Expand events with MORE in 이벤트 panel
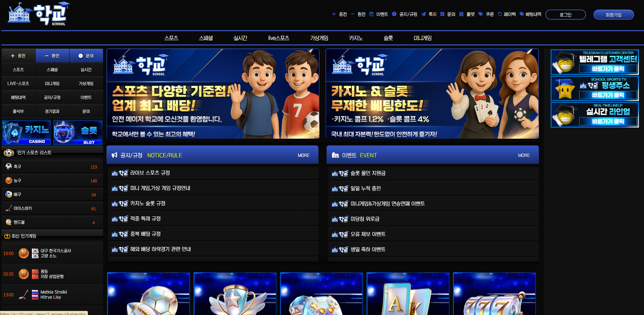644x315 pixels. [x=524, y=155]
